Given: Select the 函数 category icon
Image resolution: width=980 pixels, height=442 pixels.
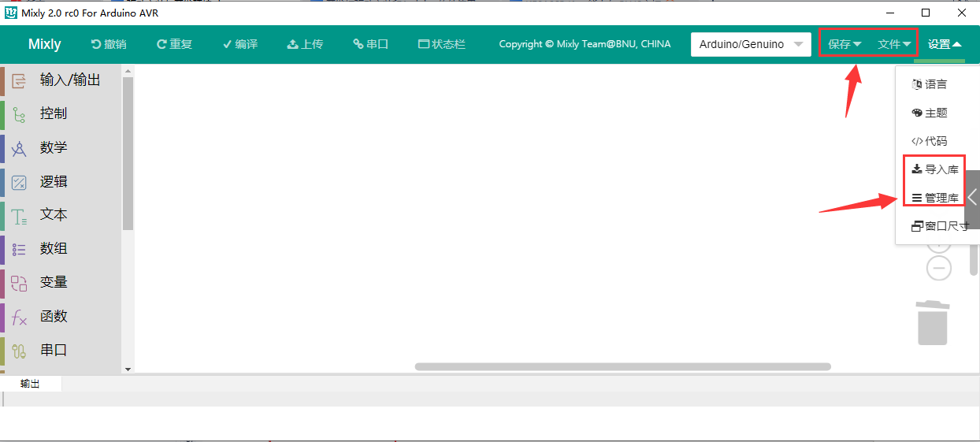Looking at the screenshot, I should click(20, 317).
